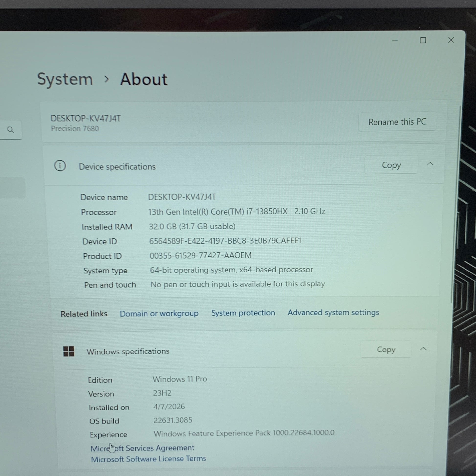Open System protection link
Screen dimensions: 476x476
tap(243, 313)
